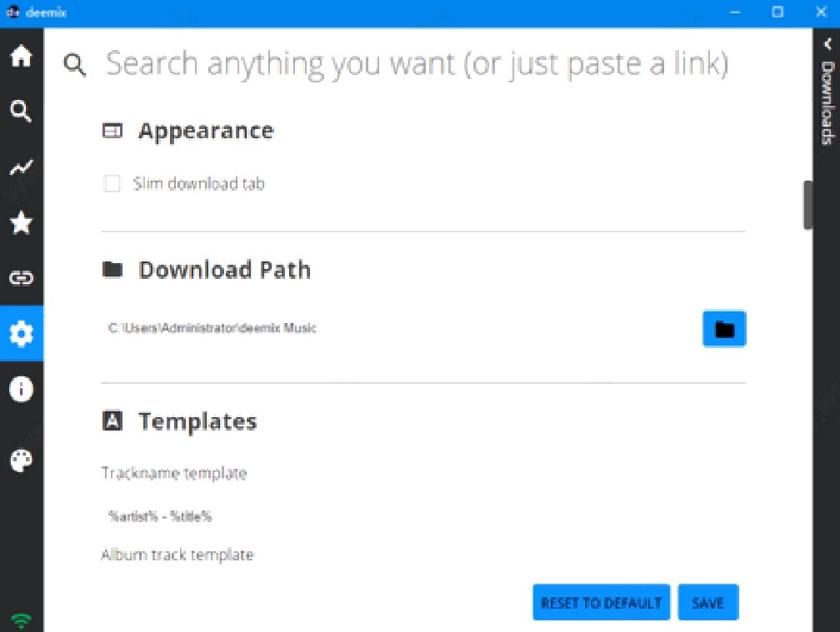Open the theme palette icon
The width and height of the screenshot is (840, 632).
(21, 460)
